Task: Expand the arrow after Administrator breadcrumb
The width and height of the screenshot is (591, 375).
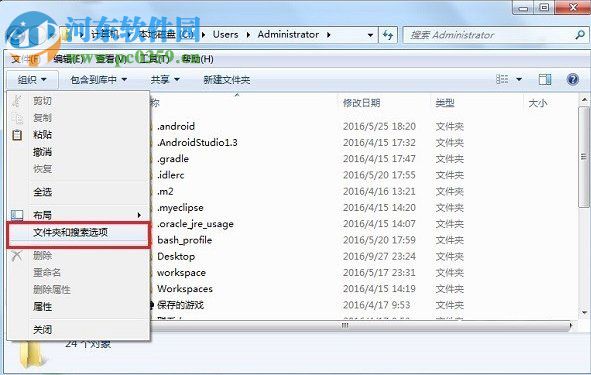Action: (x=329, y=35)
